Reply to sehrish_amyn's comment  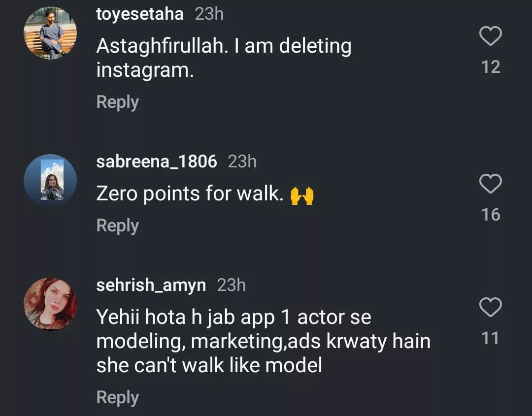(117, 397)
